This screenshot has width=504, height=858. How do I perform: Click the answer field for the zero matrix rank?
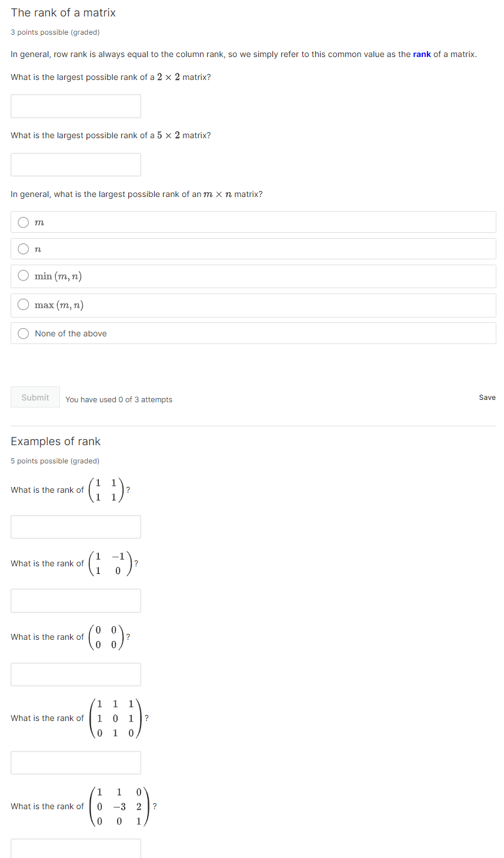pos(75,674)
